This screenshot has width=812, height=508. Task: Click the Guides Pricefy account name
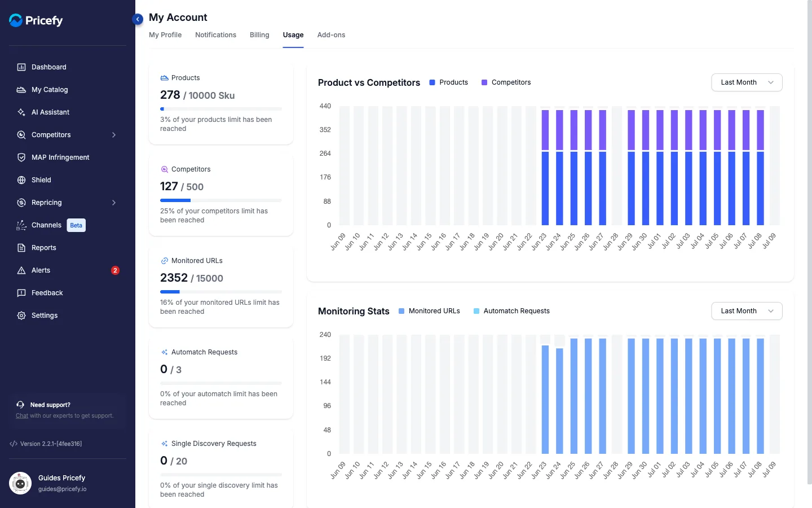tap(61, 478)
